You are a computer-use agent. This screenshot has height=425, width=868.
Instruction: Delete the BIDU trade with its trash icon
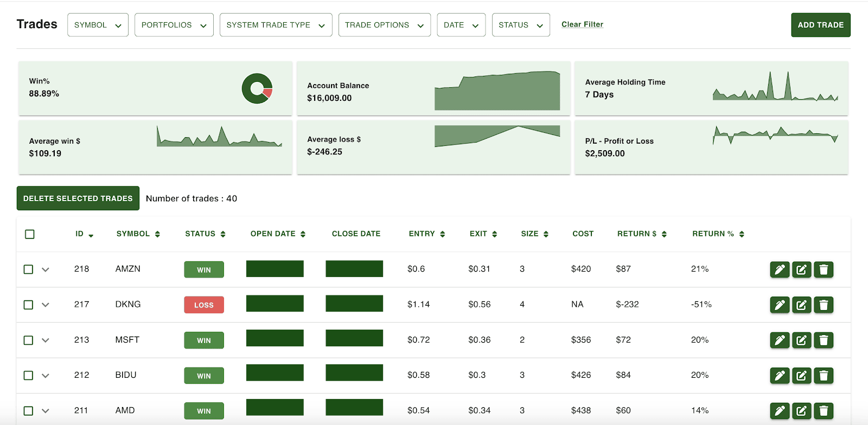tap(824, 376)
